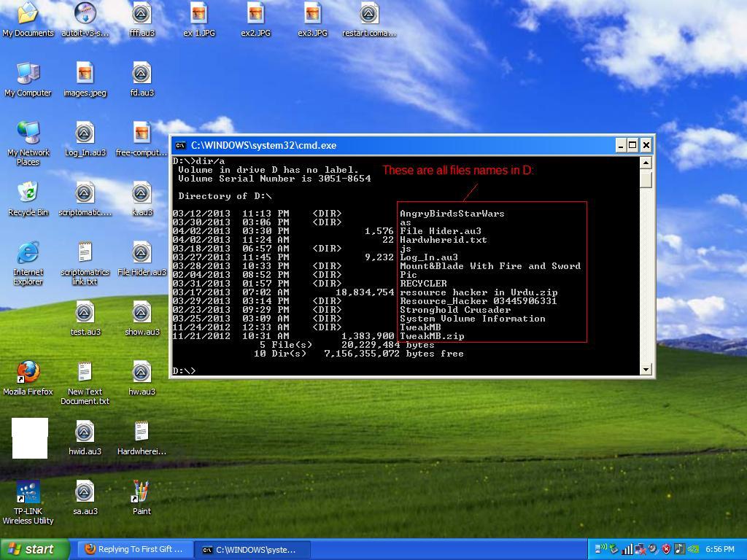The height and width of the screenshot is (560, 747).
Task: Click 'Volume Serial Number is 3051-8654' text
Action: [x=274, y=179]
